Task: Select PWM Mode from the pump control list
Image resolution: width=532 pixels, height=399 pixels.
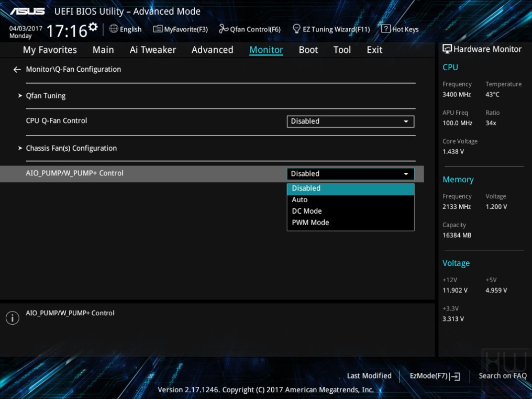Action: (x=350, y=223)
